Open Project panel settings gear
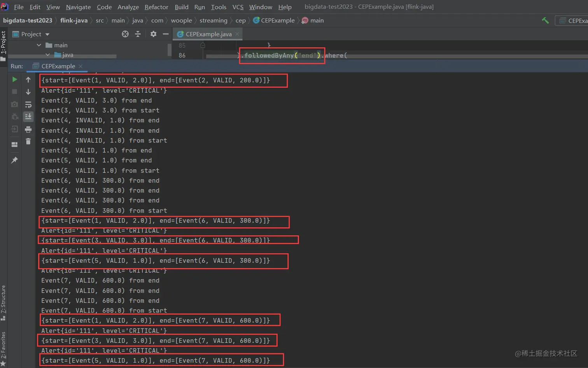Screen dimensions: 588x368 pyautogui.click(x=154, y=34)
